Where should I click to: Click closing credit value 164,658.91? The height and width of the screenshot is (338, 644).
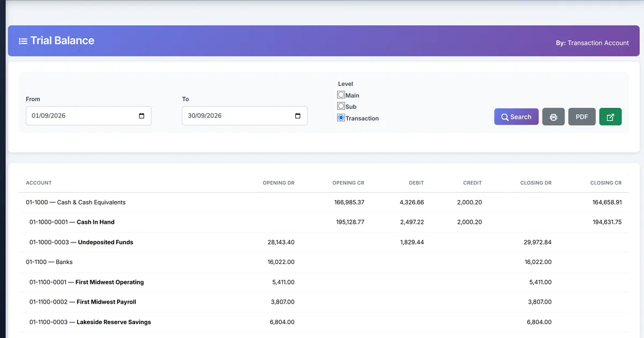[x=607, y=202]
